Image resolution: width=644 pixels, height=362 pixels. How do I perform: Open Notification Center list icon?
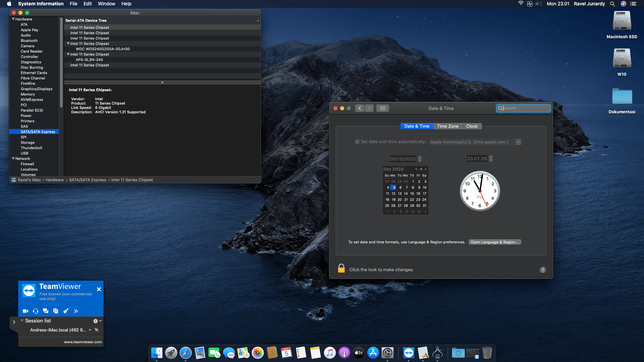[x=633, y=4]
